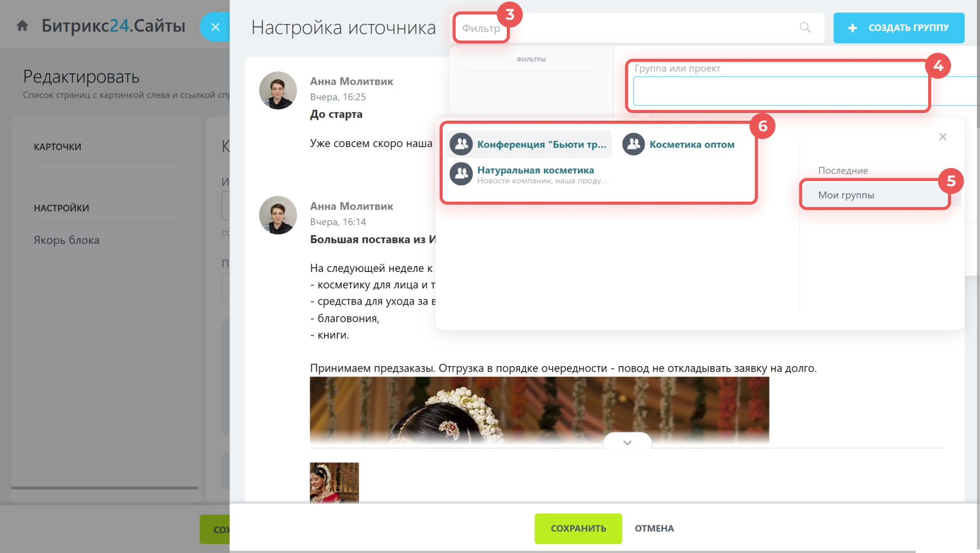Click Анна Молитвик avatar on Большая поставка post
Image resolution: width=980 pixels, height=553 pixels.
click(278, 215)
